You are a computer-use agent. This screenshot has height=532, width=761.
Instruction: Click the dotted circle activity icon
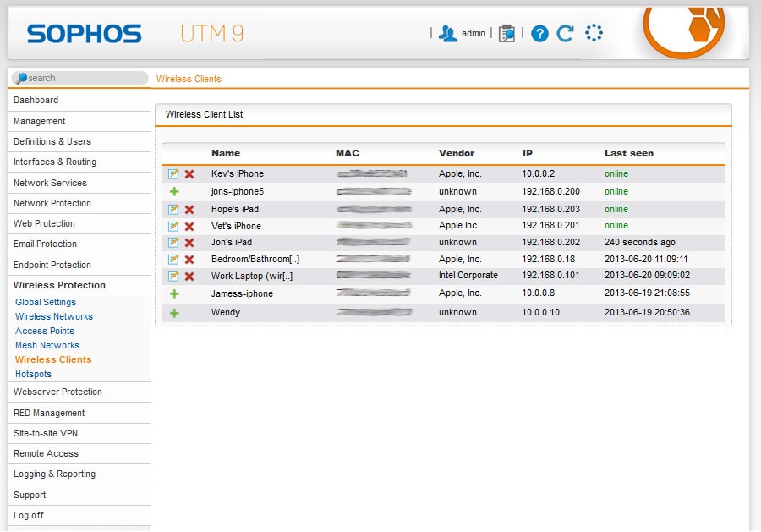coord(594,33)
